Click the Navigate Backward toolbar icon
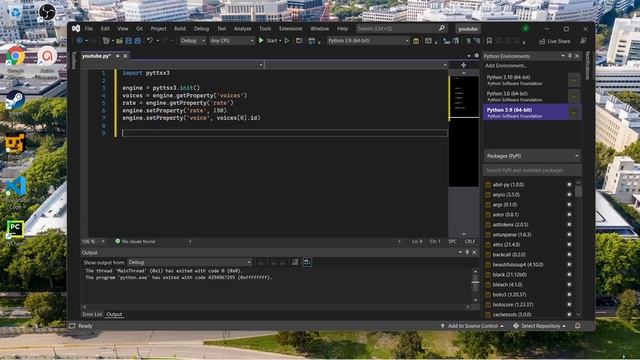 click(x=80, y=41)
